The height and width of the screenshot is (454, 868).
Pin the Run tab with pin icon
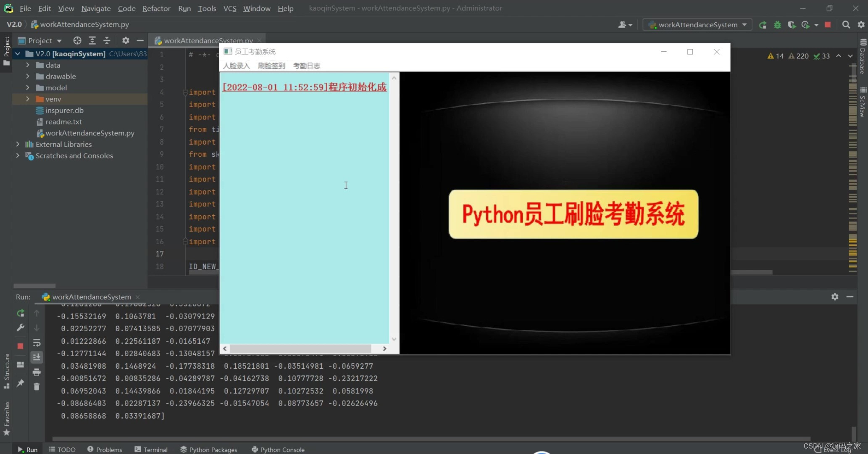pyautogui.click(x=20, y=383)
